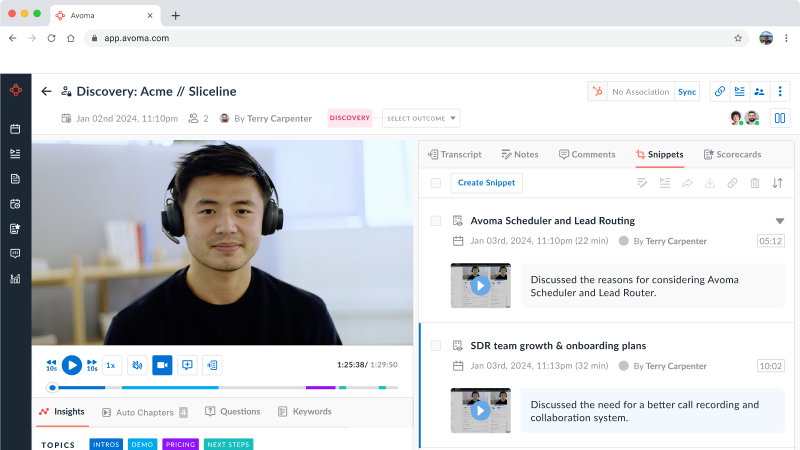Viewport: 800px width, 450px height.
Task: Click the add to playlist icon in header
Action: [x=739, y=91]
